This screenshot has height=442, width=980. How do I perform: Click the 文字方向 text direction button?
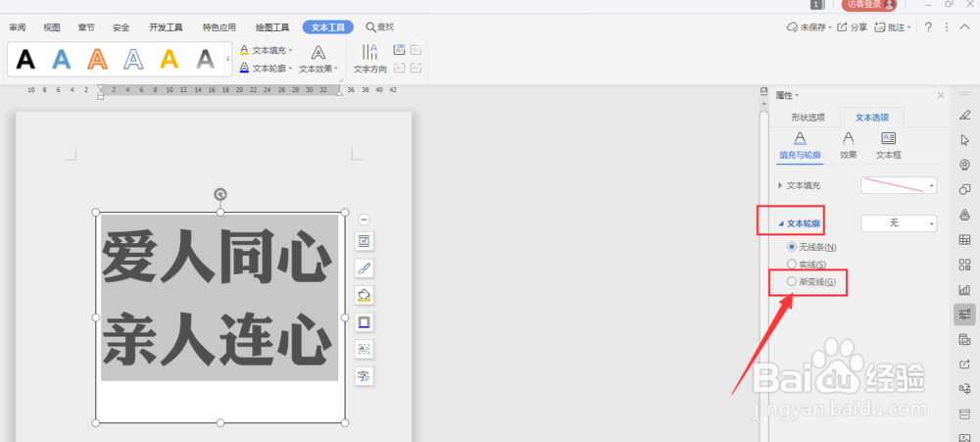click(370, 60)
